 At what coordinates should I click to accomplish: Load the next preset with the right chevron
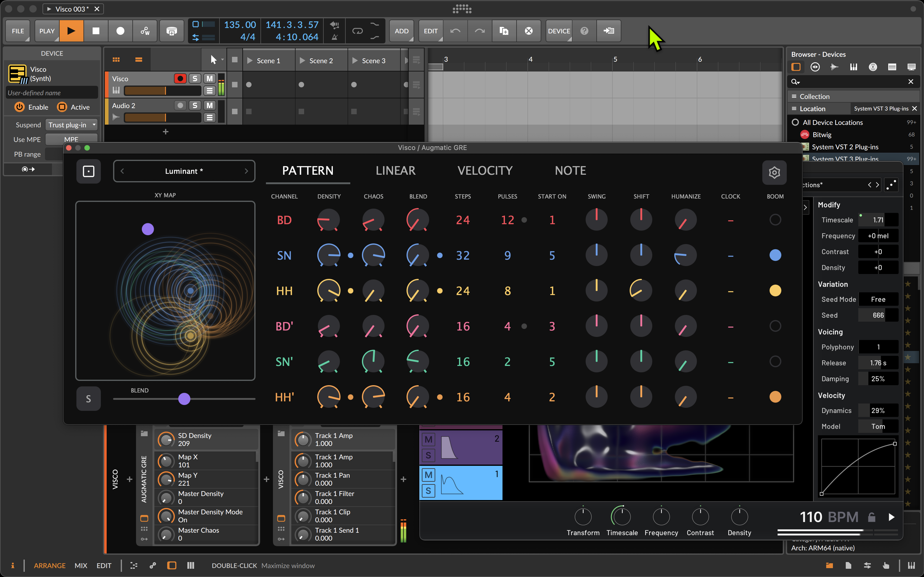(x=247, y=171)
